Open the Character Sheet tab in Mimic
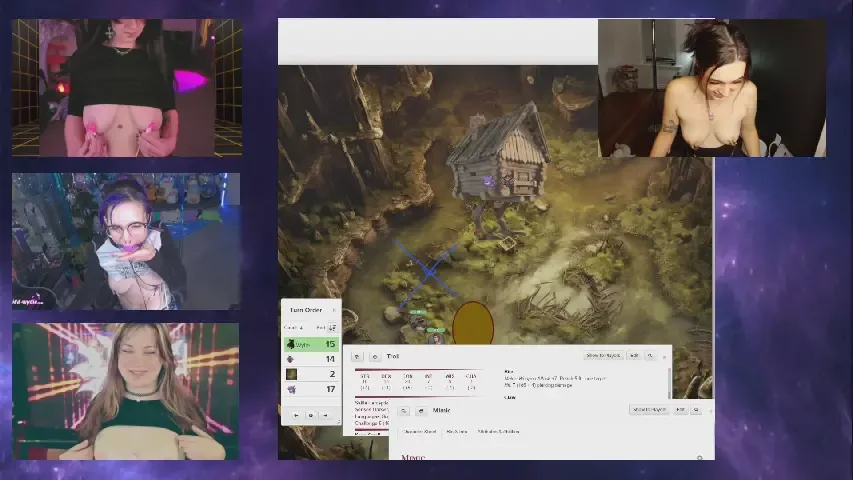This screenshot has height=480, width=853. pos(418,431)
